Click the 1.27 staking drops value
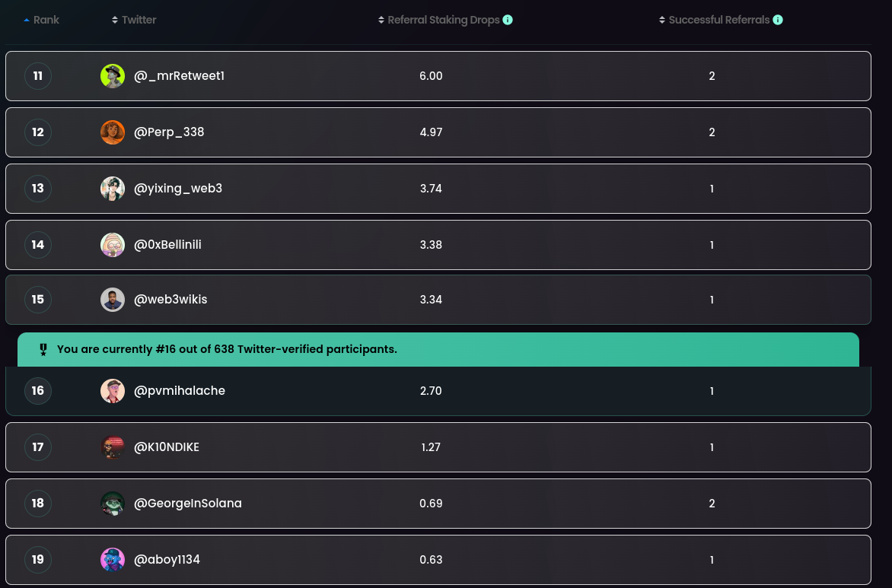This screenshot has width=892, height=588. coord(432,447)
